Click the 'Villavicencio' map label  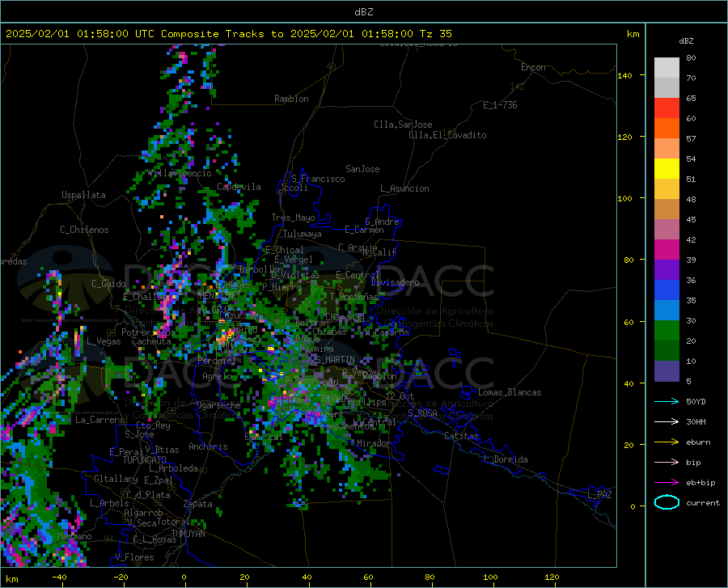[180, 173]
